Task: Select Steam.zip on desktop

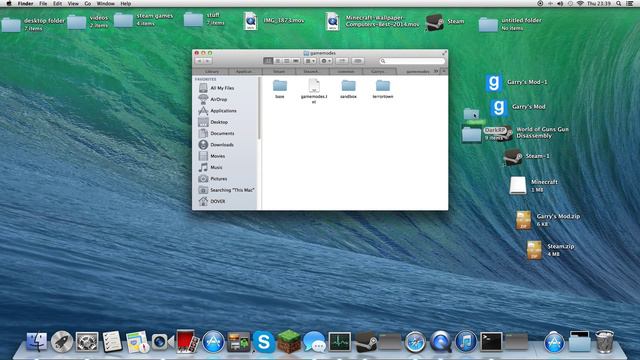Action: [x=534, y=250]
